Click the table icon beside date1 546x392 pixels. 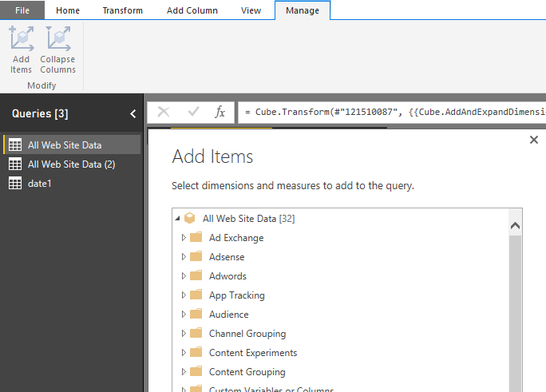[15, 183]
